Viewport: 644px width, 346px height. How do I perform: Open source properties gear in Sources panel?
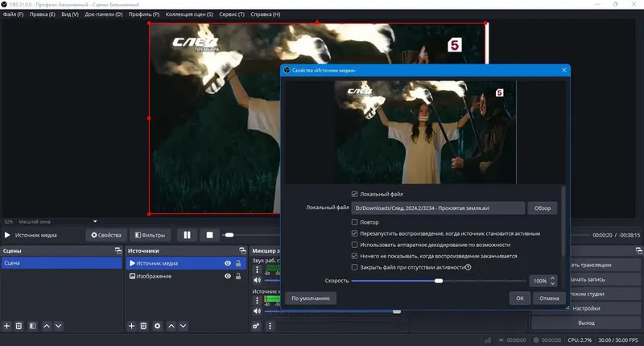pyautogui.click(x=157, y=326)
